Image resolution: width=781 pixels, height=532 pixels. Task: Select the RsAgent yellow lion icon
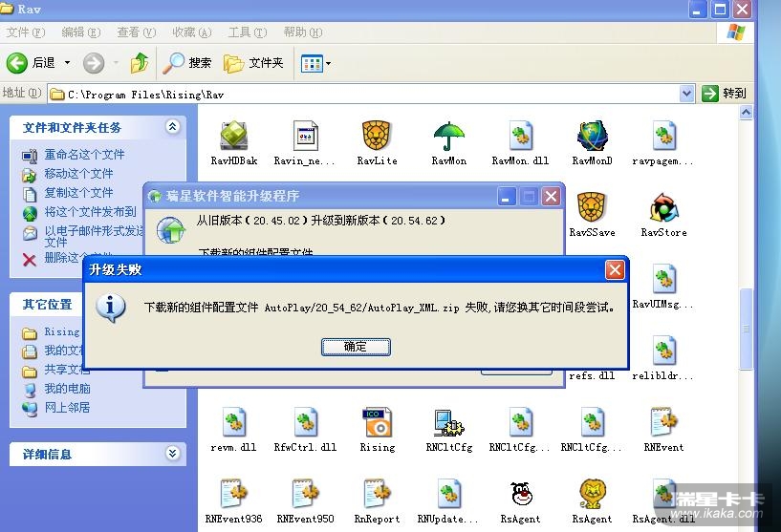[x=593, y=493]
